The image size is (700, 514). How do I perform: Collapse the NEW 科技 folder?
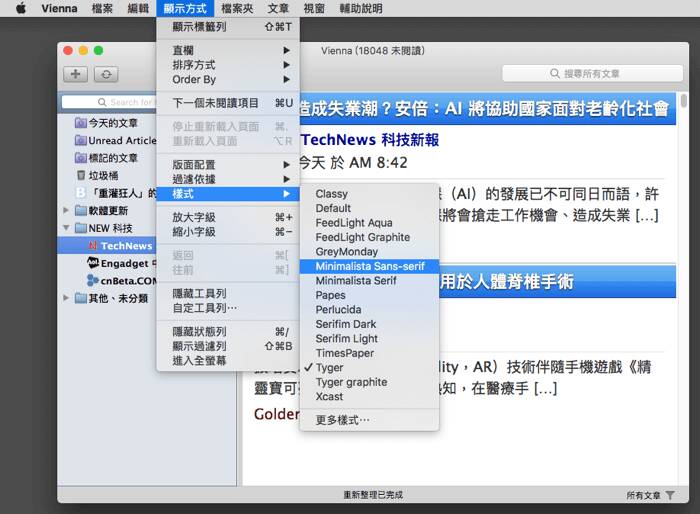(66, 228)
